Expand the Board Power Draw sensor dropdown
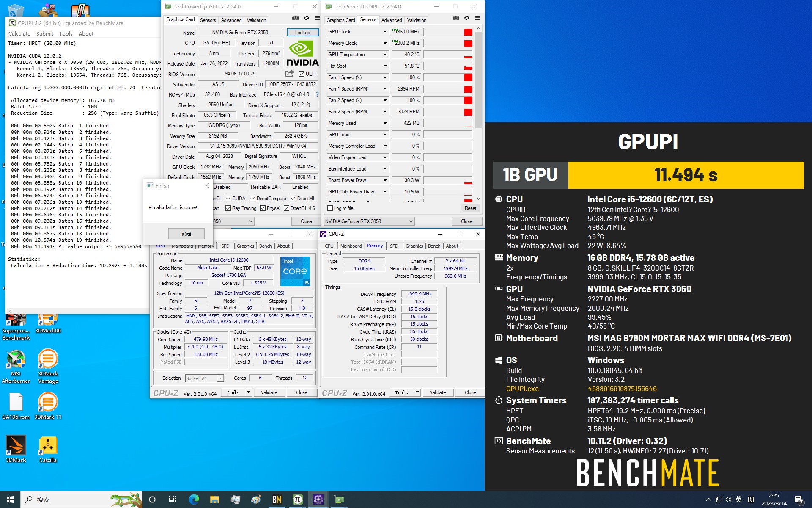 tap(385, 180)
